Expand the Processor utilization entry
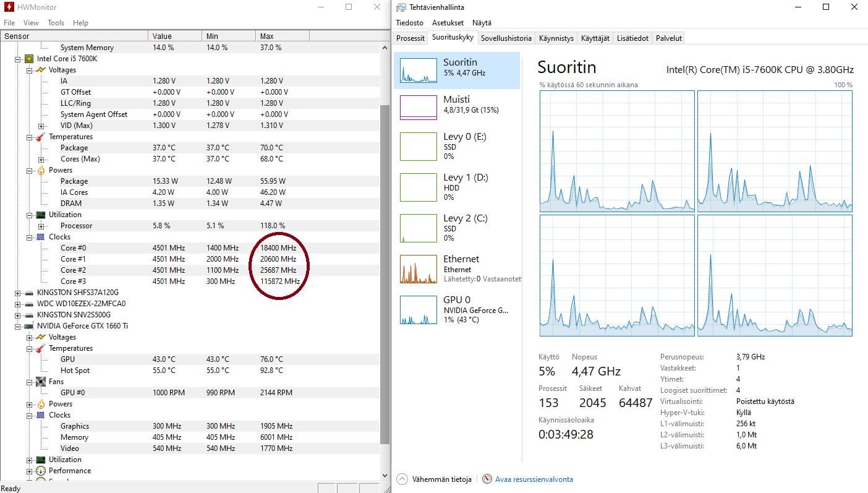The image size is (868, 493). (41, 226)
